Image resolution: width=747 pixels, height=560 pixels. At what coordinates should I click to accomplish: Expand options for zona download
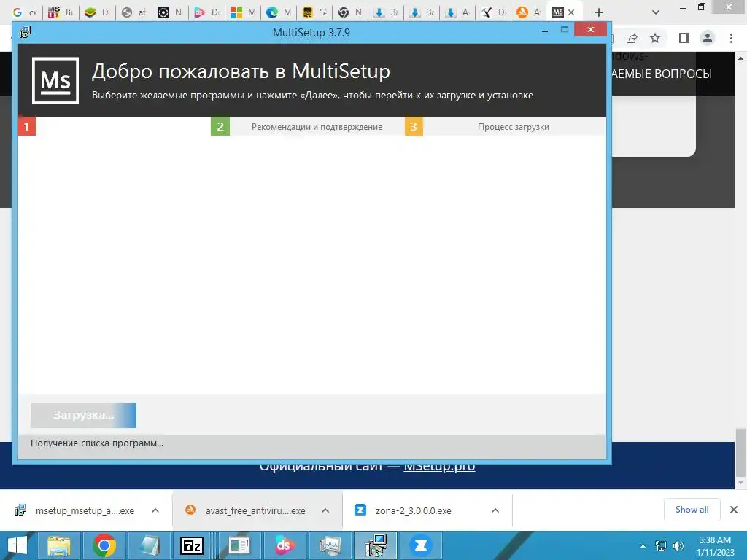coord(495,510)
